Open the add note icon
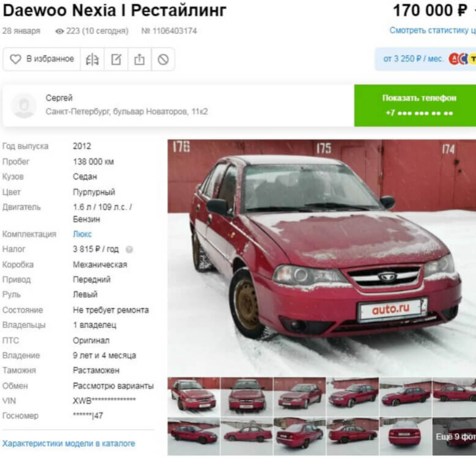The height and width of the screenshot is (458, 476). click(x=116, y=59)
